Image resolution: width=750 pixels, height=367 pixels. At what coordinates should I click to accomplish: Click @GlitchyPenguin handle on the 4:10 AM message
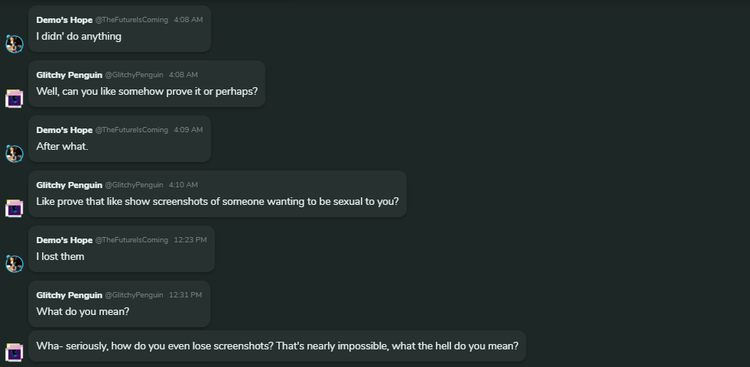[134, 185]
